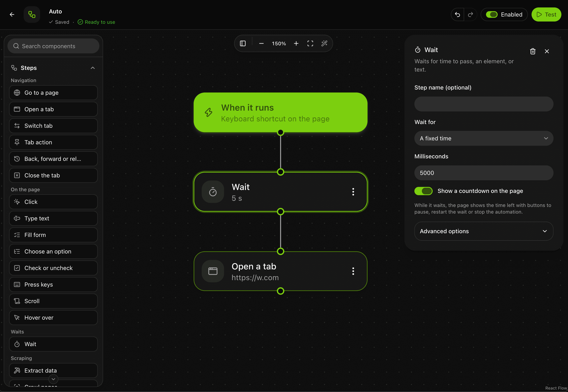Add a Close the tab step
Screen dimensions: 568x392
tap(53, 175)
